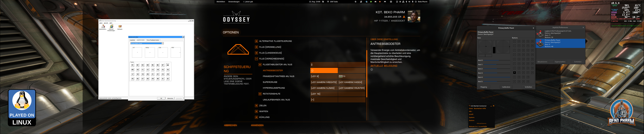Open the Ansicht menu in Wine-Systemsteuerung

pyautogui.click(x=106, y=23)
